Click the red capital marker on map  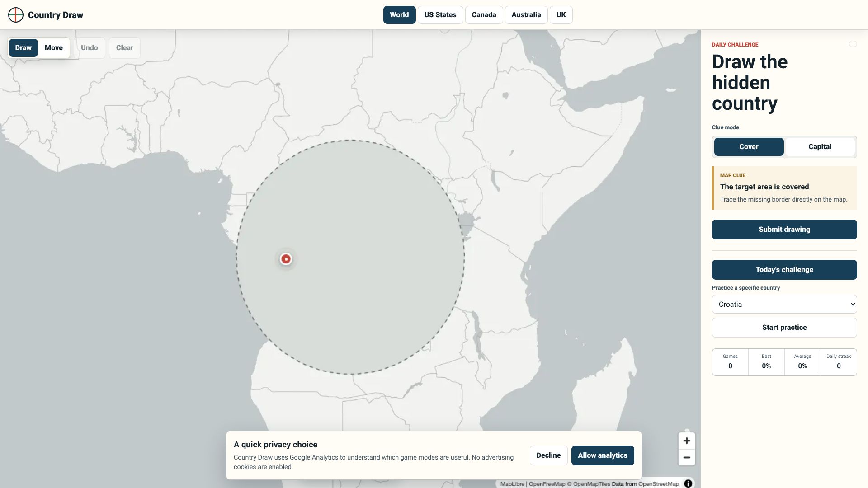(x=286, y=259)
